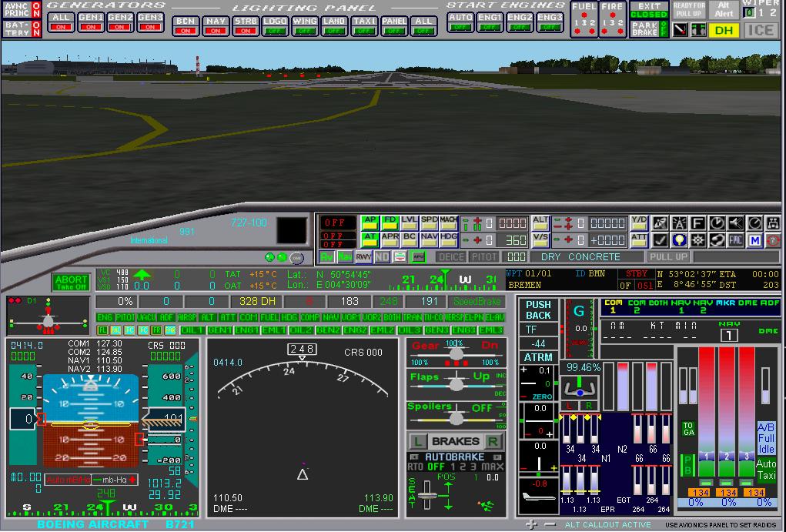Screen dimensions: 786x532
Task: Click the yellow light bulb icon
Action: point(679,240)
